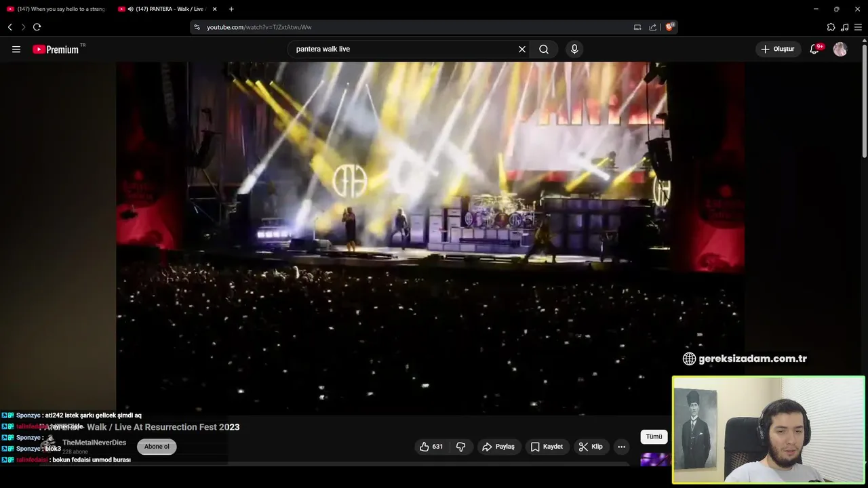Click the page vertical scrollbar thumb
Image resolution: width=868 pixels, height=488 pixels.
(x=864, y=102)
